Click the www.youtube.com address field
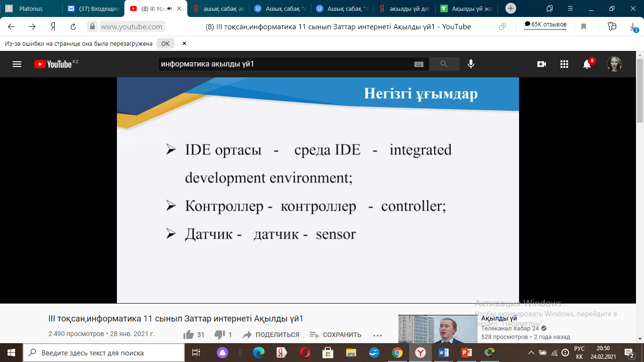 pos(132,27)
